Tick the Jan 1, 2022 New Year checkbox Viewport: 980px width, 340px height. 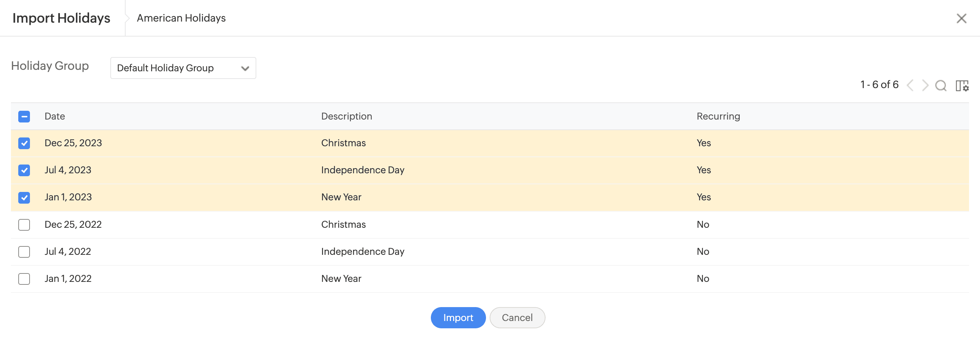click(24, 279)
